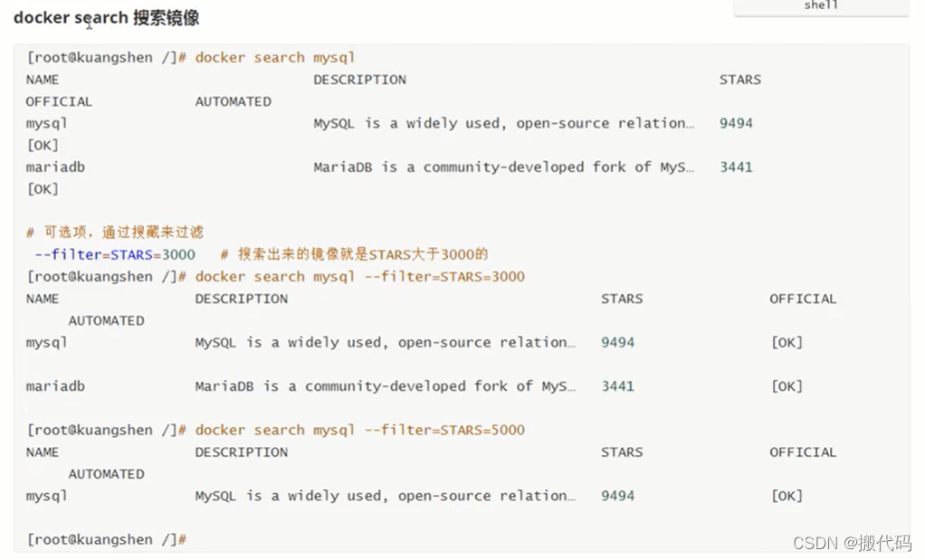Click the 9494 value in the STARS=5000 output
The height and width of the screenshot is (560, 925).
(x=617, y=497)
